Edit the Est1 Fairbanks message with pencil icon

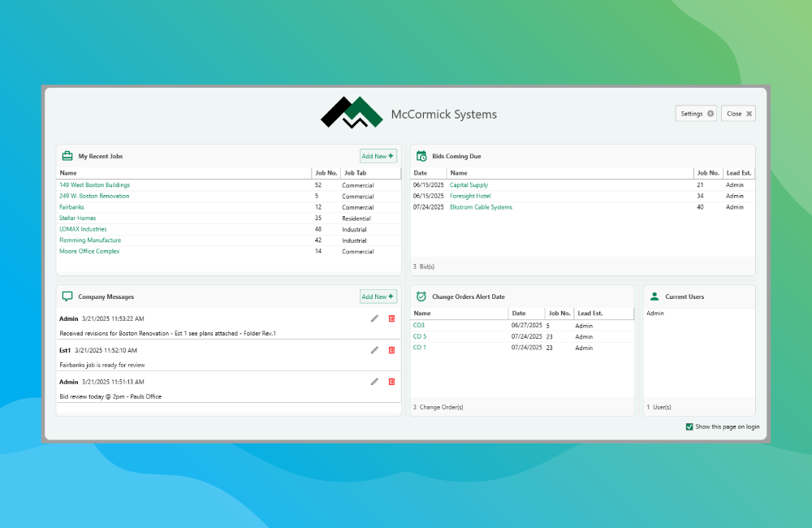[374, 350]
